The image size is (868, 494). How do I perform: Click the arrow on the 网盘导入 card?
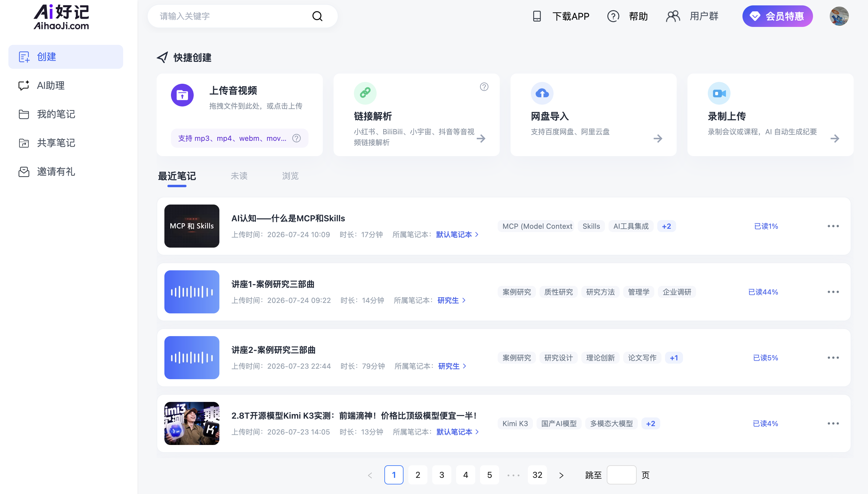point(658,138)
